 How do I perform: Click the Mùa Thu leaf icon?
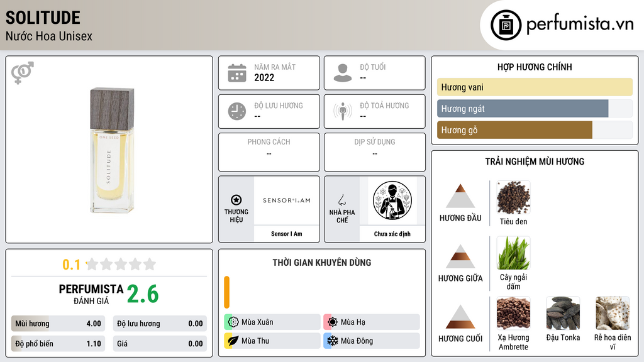coord(233,341)
